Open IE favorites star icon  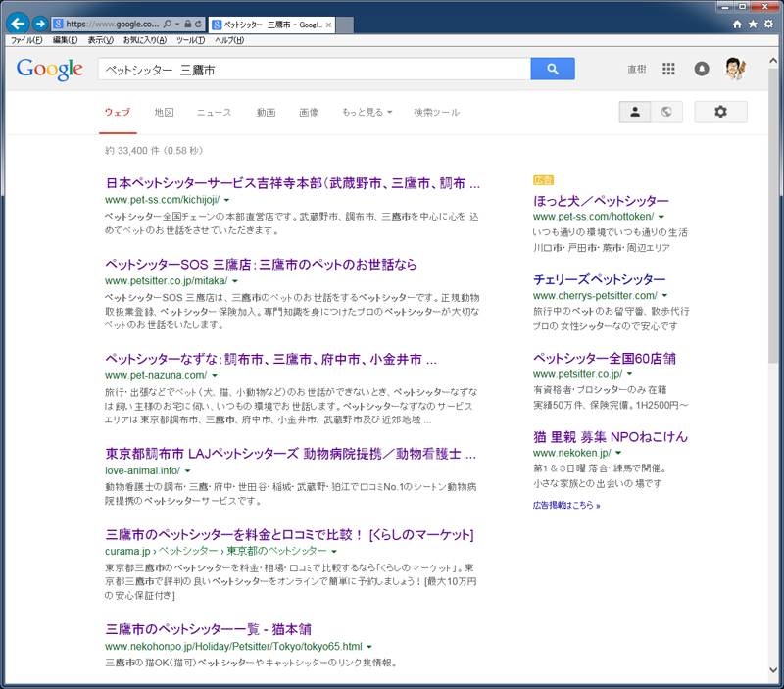(x=753, y=24)
